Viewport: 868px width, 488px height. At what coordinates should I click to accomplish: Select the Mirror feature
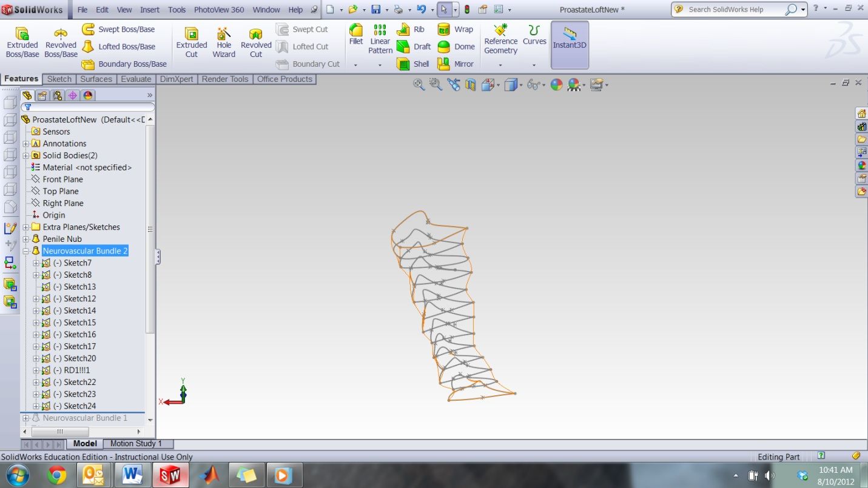point(456,64)
